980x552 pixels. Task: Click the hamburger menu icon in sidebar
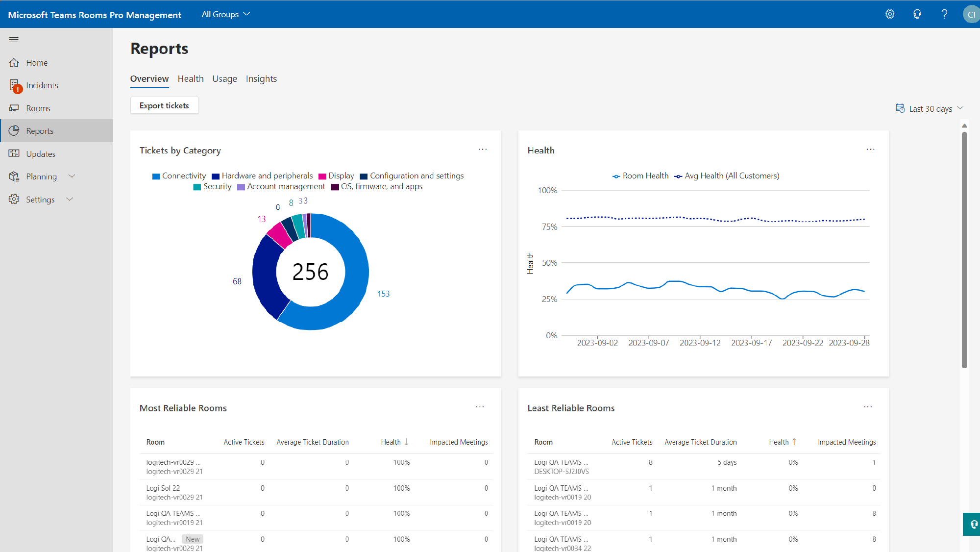(14, 40)
